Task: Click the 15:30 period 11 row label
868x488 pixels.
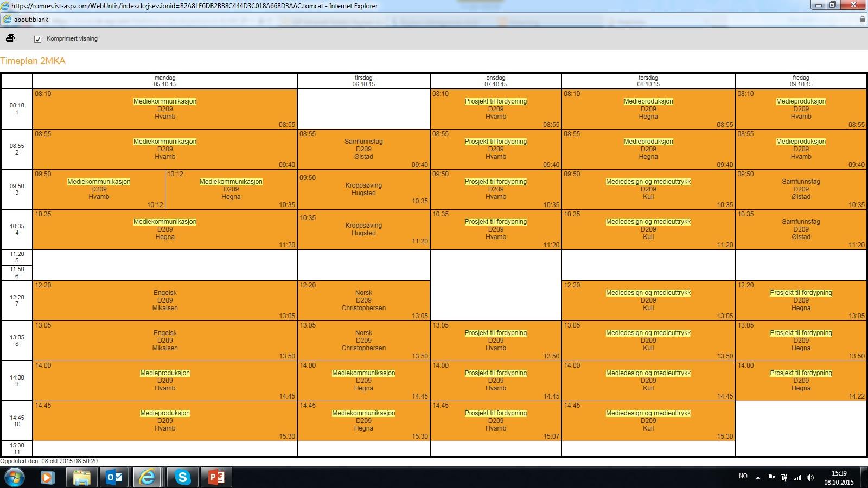Action: [17, 448]
